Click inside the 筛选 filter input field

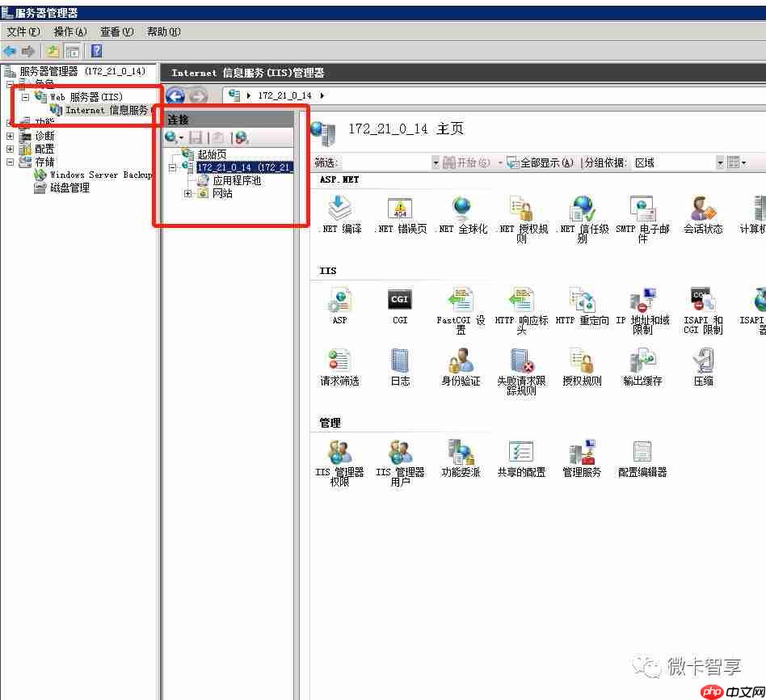(386, 162)
